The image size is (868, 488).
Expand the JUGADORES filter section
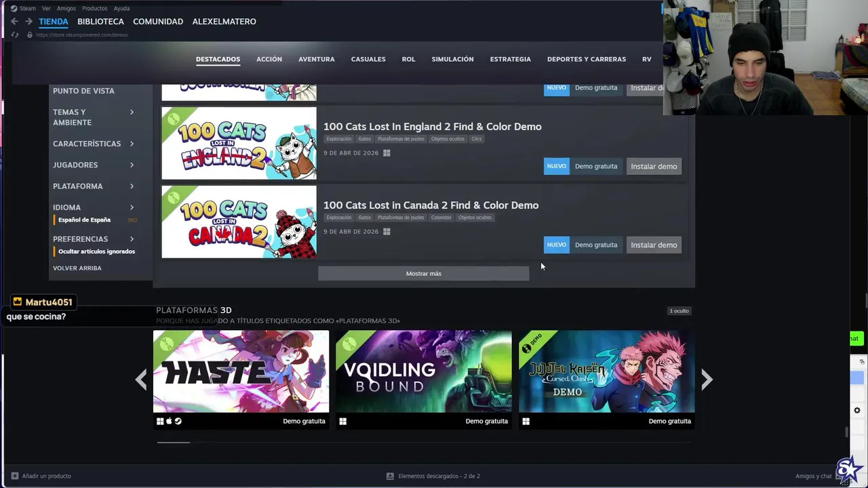point(94,165)
